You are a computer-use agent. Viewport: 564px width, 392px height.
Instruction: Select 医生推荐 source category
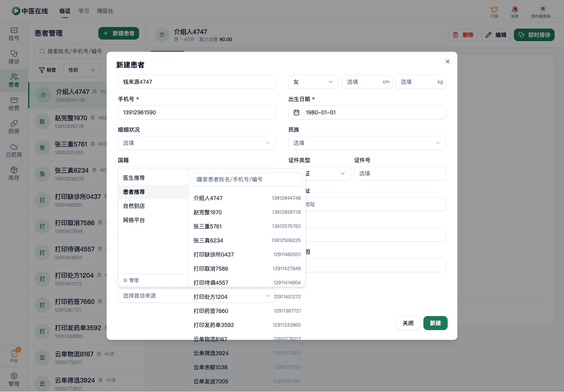click(x=153, y=178)
